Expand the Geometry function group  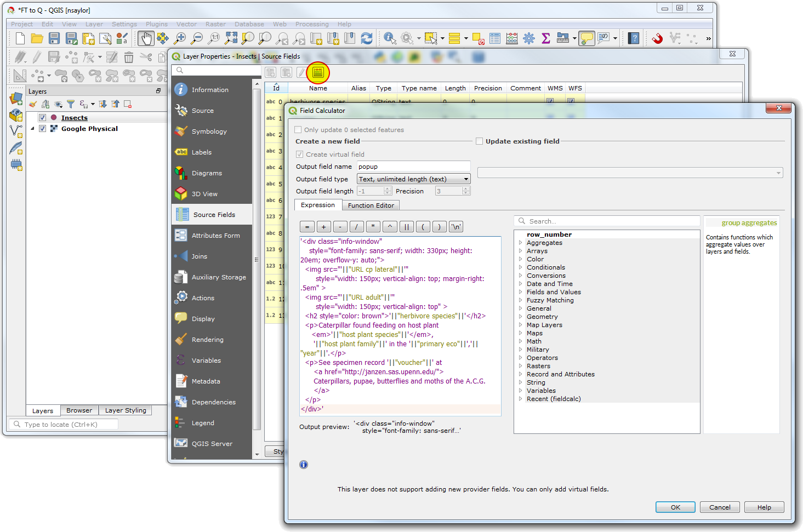521,317
